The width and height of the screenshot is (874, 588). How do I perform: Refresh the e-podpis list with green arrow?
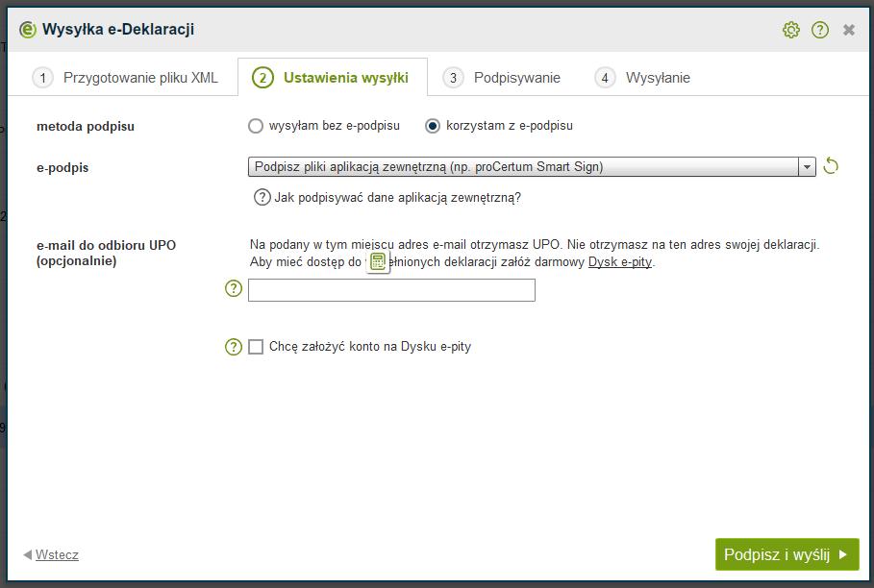point(832,166)
